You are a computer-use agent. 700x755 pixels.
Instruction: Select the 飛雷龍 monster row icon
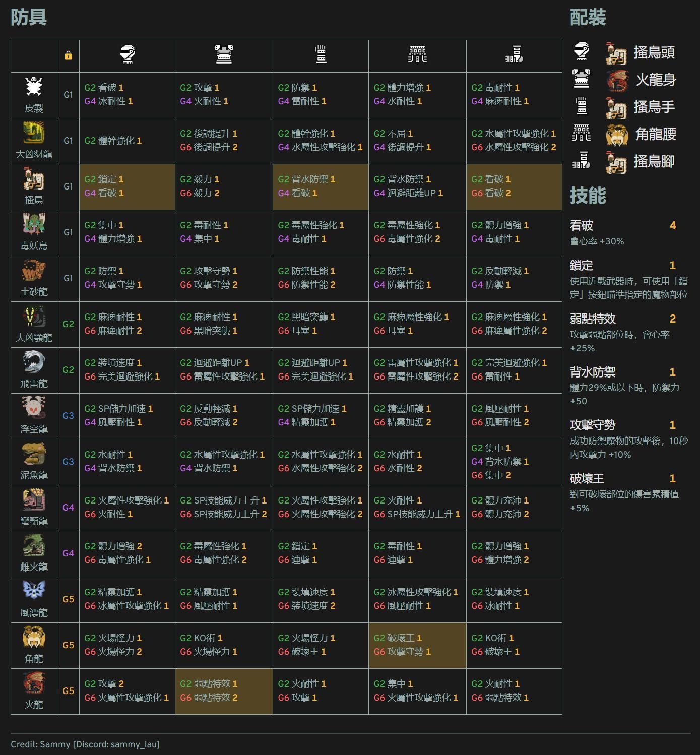pyautogui.click(x=34, y=362)
